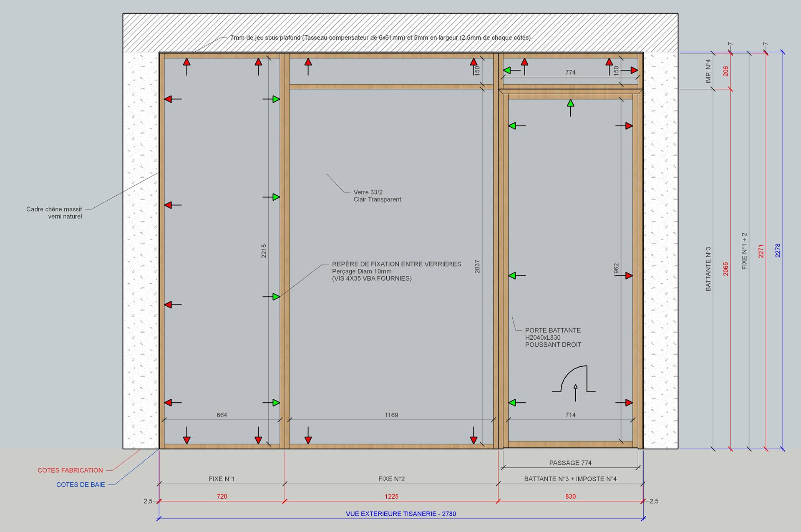Select the red vertical dimension '206'

[725, 71]
